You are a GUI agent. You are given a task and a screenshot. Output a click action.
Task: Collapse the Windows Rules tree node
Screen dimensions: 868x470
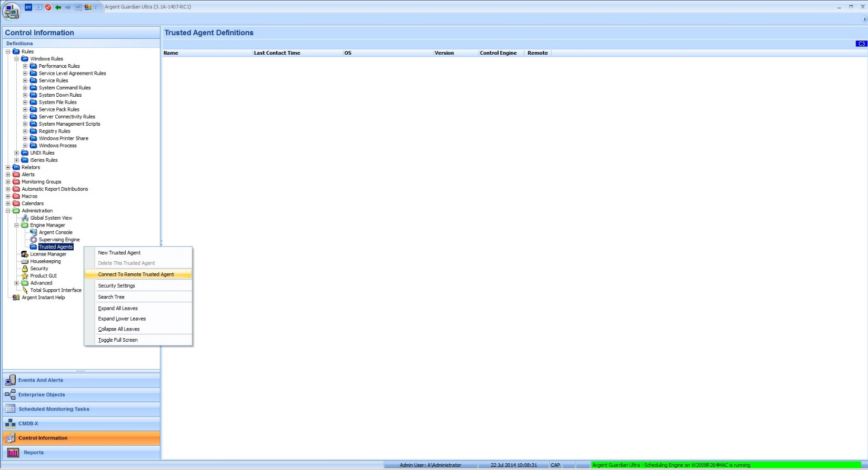16,59
